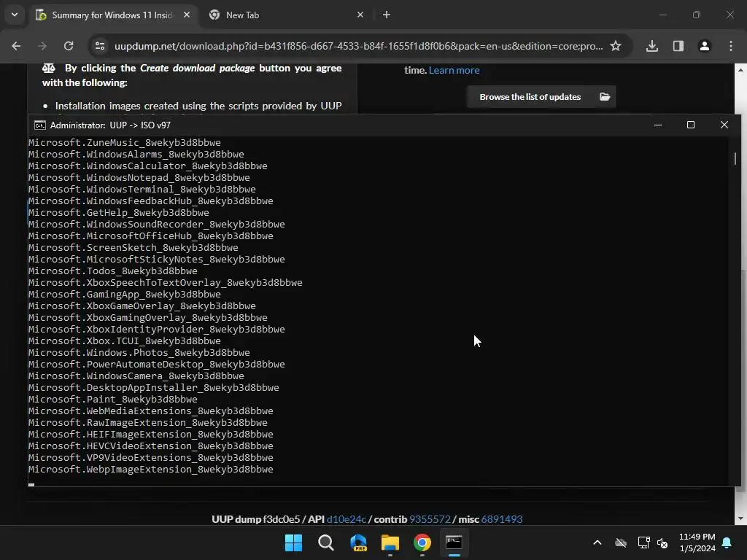Close the Summary for Windows 11 tab
The image size is (747, 560).
pyautogui.click(x=187, y=15)
